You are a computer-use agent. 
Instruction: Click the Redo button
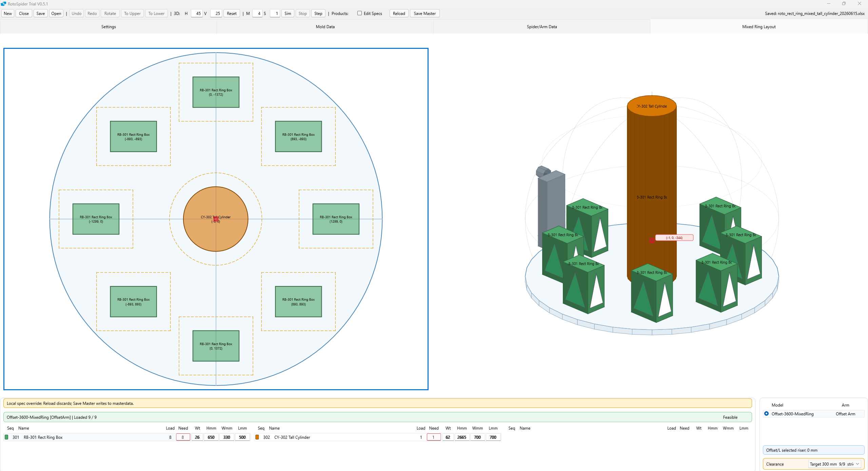(x=92, y=14)
